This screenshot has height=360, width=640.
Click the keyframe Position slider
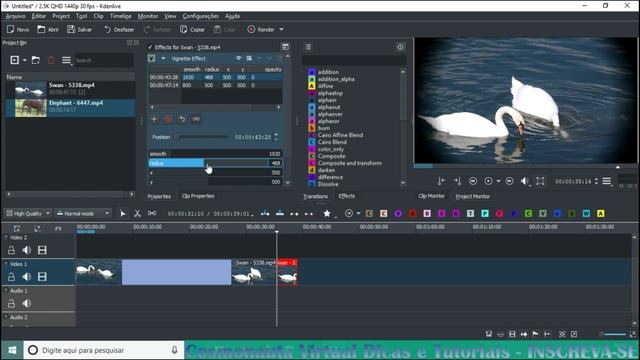(201, 137)
